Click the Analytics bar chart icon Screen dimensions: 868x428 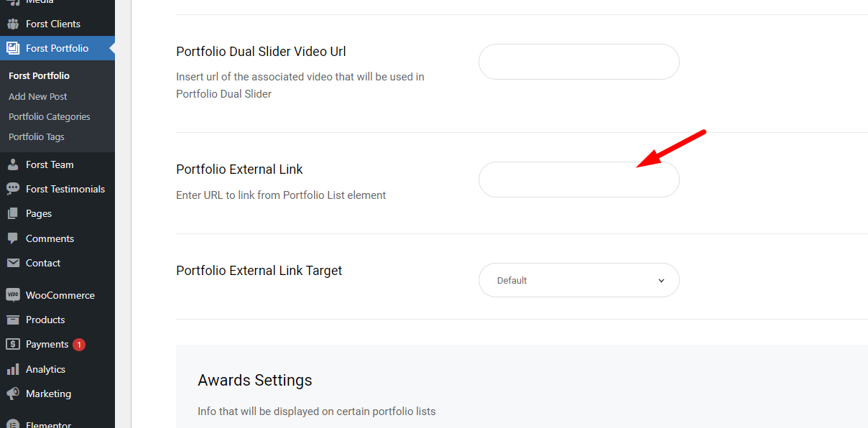click(x=13, y=369)
